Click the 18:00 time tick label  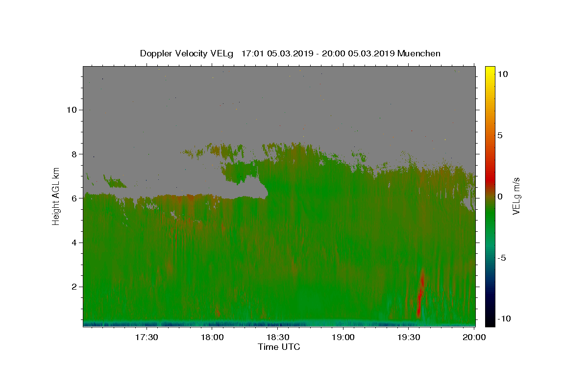pyautogui.click(x=212, y=338)
